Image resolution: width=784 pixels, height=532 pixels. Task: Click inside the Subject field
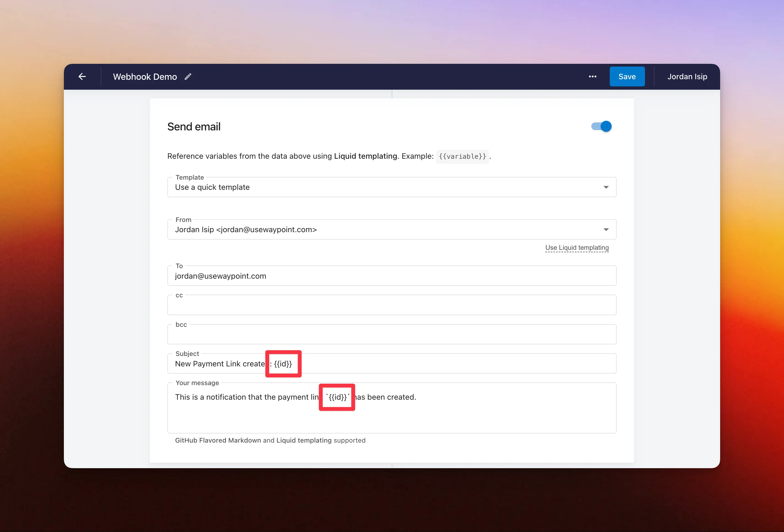[x=391, y=364]
